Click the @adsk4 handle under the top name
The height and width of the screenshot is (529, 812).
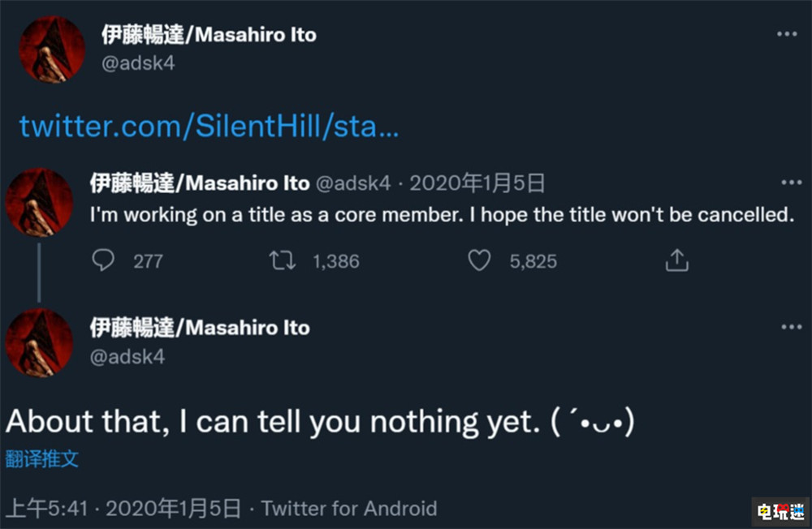137,62
